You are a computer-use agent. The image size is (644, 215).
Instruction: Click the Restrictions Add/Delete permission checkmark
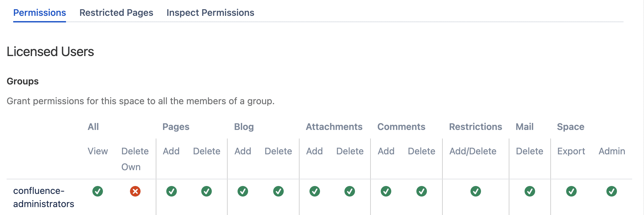coord(476,191)
